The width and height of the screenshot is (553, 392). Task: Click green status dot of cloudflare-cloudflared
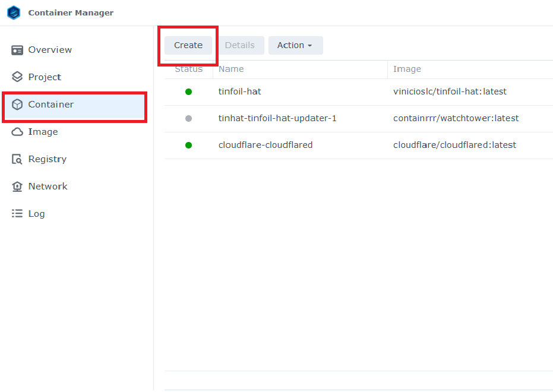(x=188, y=145)
